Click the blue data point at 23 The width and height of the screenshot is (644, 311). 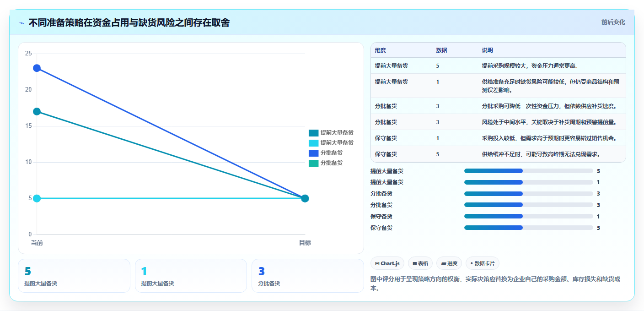click(37, 68)
